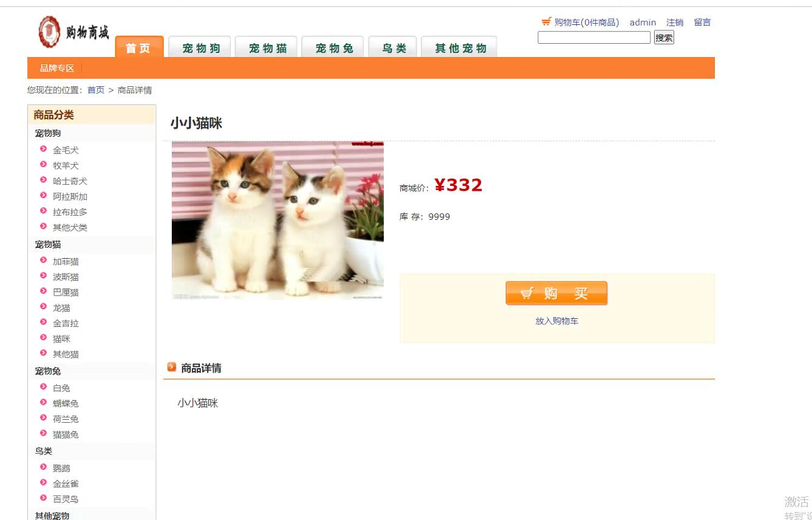Image resolution: width=812 pixels, height=520 pixels.
Task: Click the shopping cart icon in header
Action: click(547, 22)
